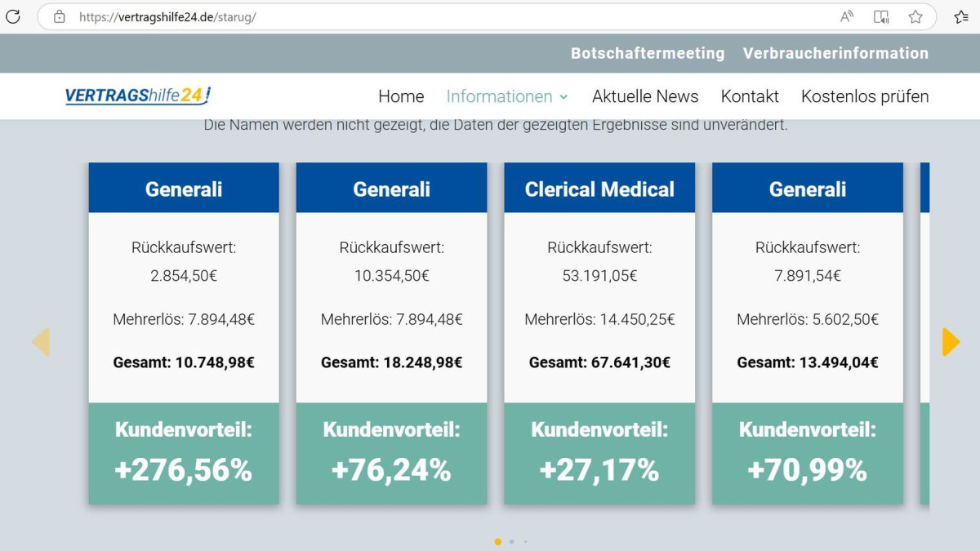This screenshot has height=551, width=980.
Task: Open the Verbraucherinformation link
Action: [x=835, y=53]
